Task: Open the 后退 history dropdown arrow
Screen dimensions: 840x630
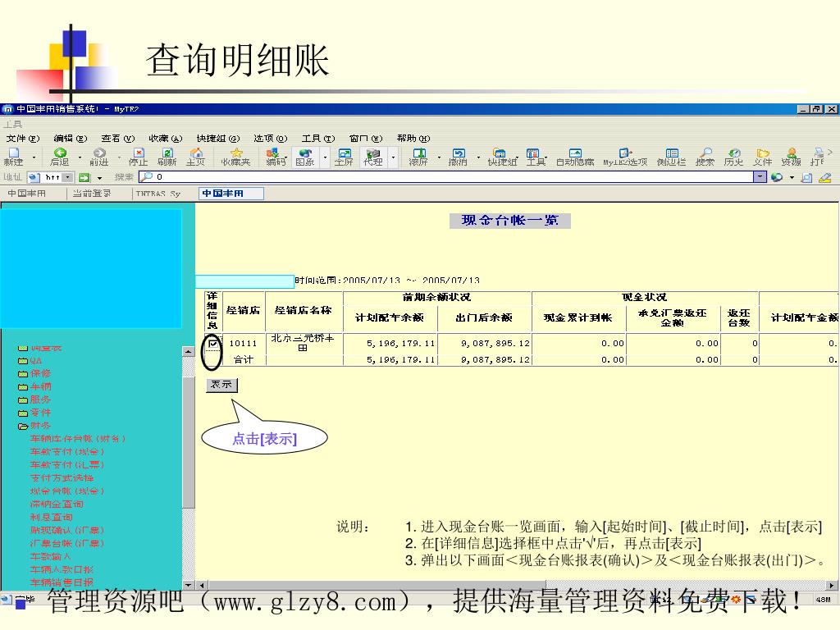Action: pyautogui.click(x=80, y=157)
